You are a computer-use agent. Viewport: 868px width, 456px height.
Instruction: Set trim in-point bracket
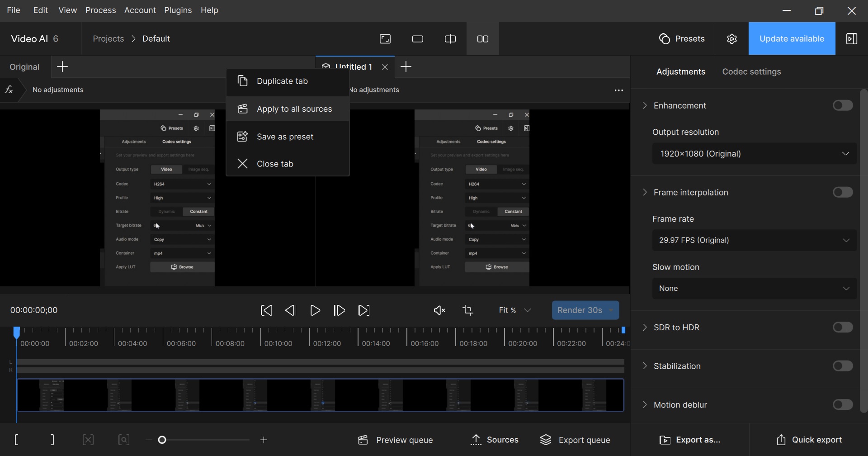pos(17,440)
